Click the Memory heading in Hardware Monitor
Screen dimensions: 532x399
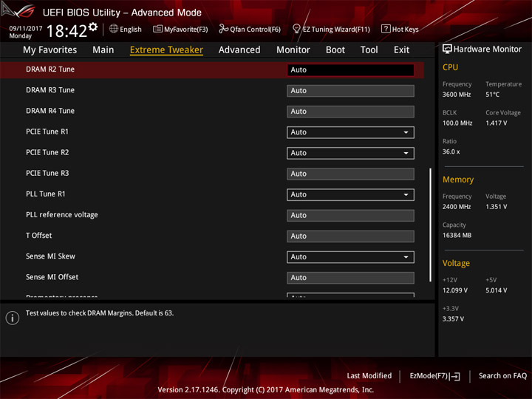point(458,180)
